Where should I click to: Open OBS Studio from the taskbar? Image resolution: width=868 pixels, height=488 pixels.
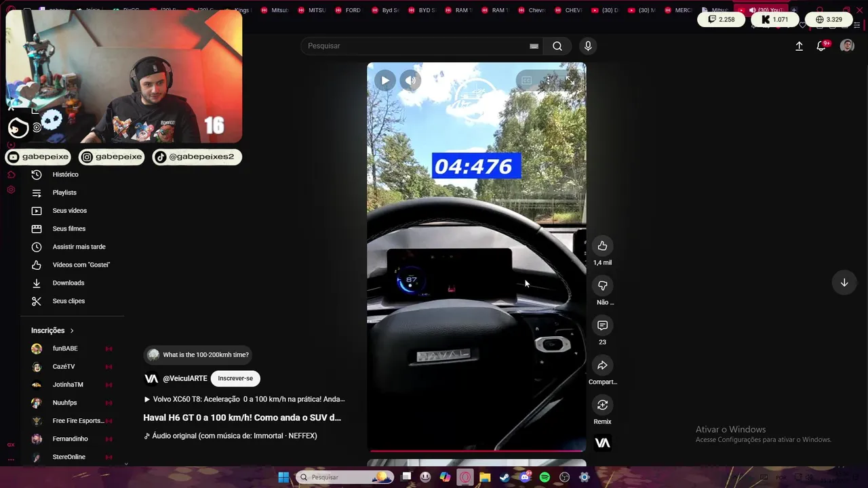pos(564,477)
